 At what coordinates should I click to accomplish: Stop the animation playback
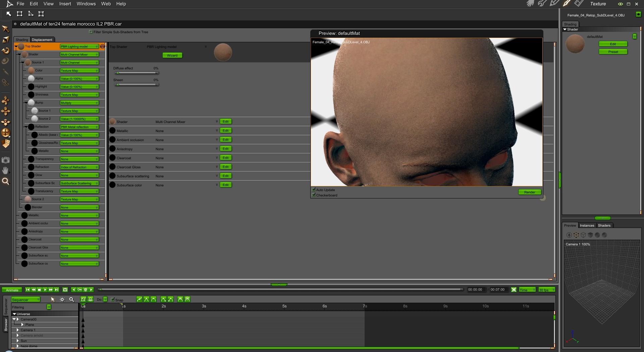click(39, 290)
